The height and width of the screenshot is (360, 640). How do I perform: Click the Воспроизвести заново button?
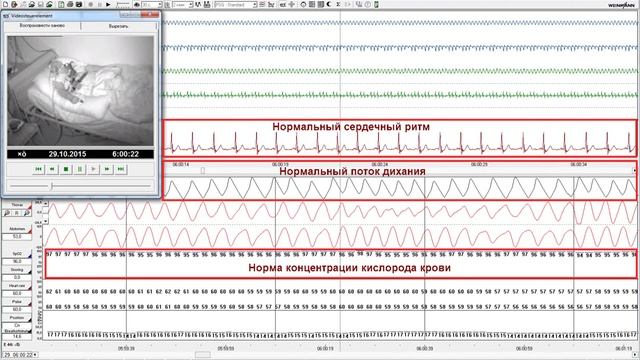42,26
